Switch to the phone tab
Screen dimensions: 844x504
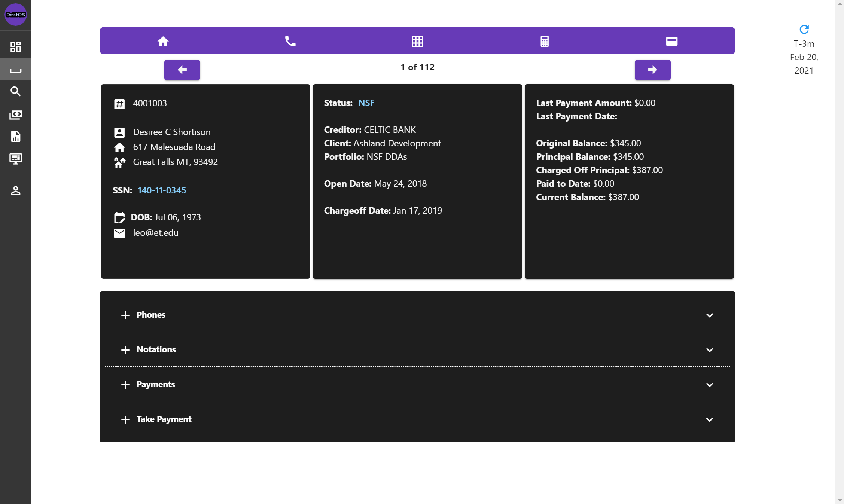coord(290,41)
